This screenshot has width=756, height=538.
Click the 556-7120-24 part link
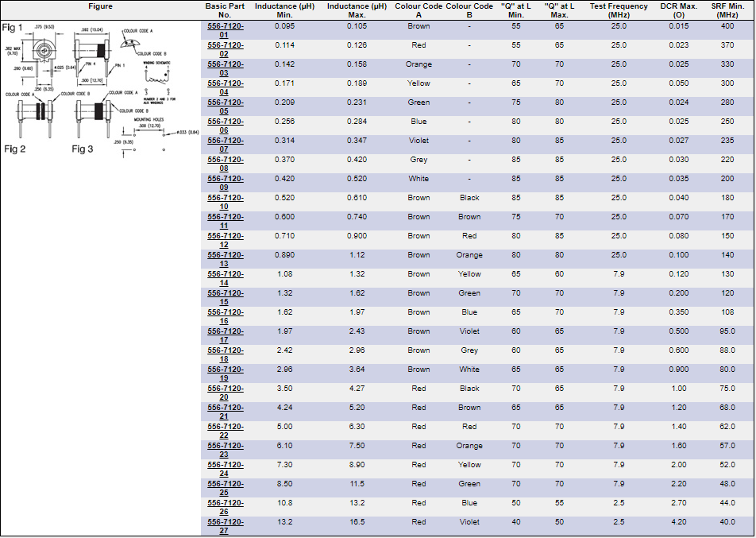(x=225, y=469)
